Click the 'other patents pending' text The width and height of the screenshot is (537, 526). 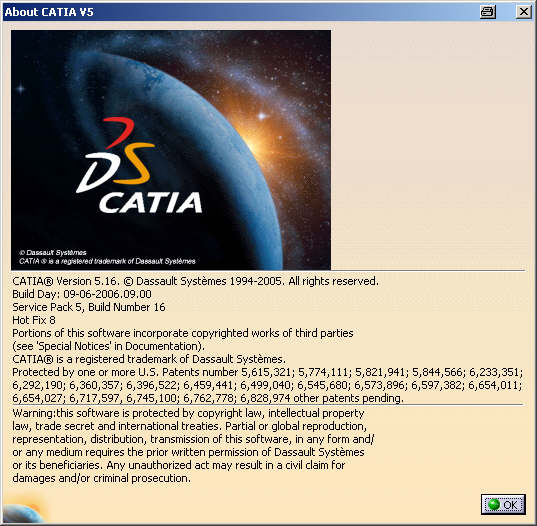click(349, 398)
